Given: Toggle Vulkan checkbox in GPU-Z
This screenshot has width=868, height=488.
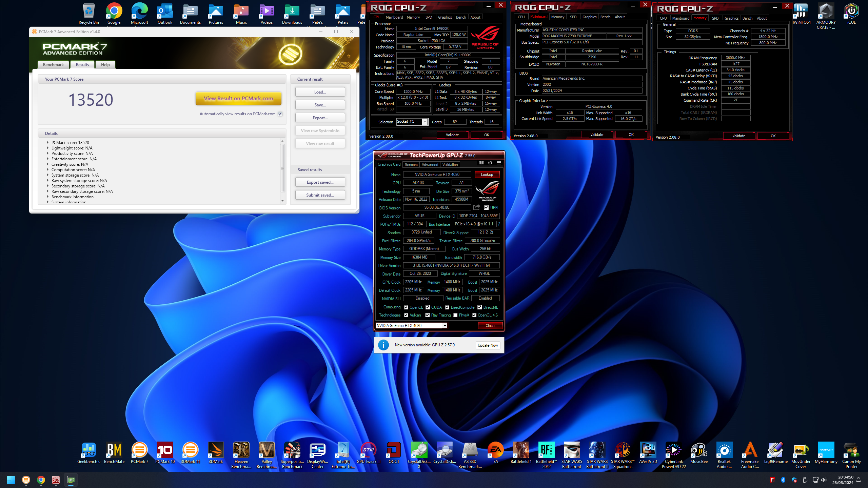Looking at the screenshot, I should pos(406,315).
